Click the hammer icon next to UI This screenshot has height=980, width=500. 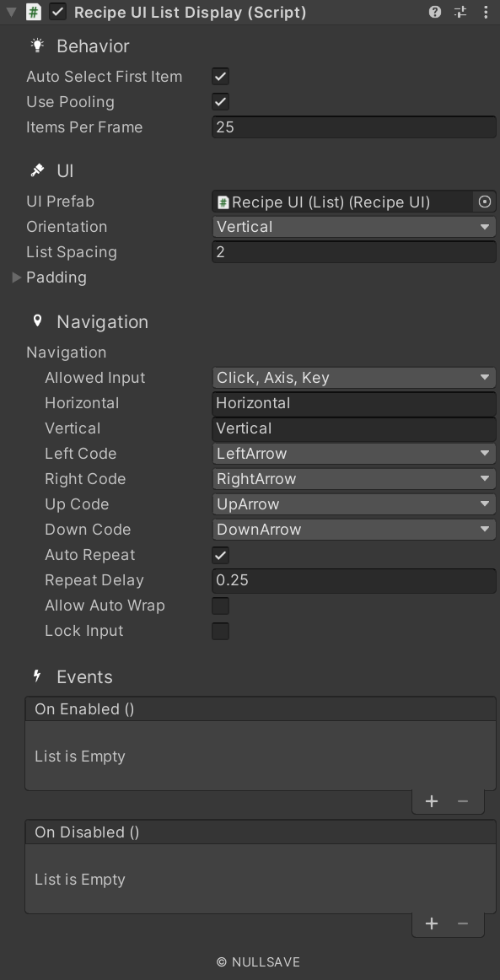pos(36,170)
